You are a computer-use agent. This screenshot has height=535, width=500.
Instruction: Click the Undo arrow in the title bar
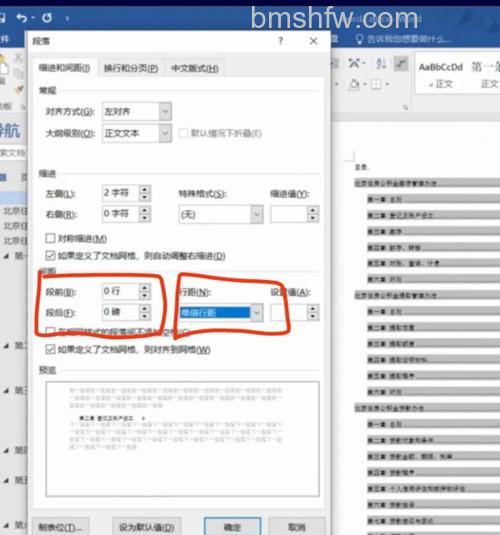(22, 18)
